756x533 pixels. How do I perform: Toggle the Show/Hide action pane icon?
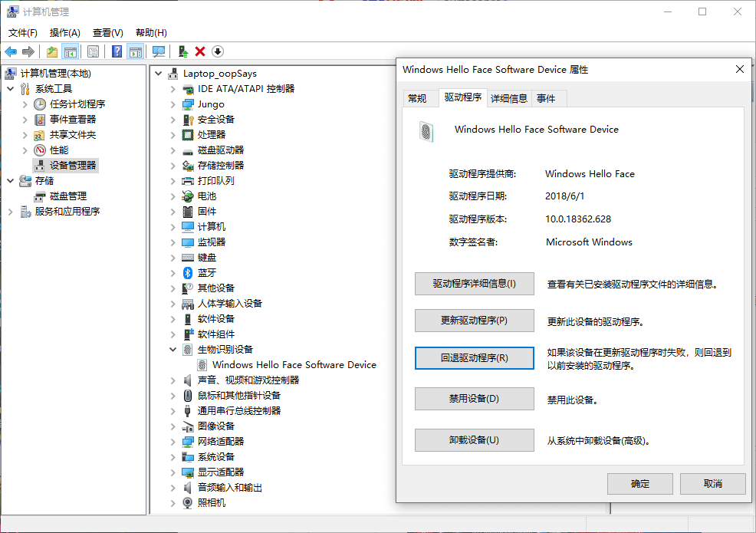click(136, 51)
